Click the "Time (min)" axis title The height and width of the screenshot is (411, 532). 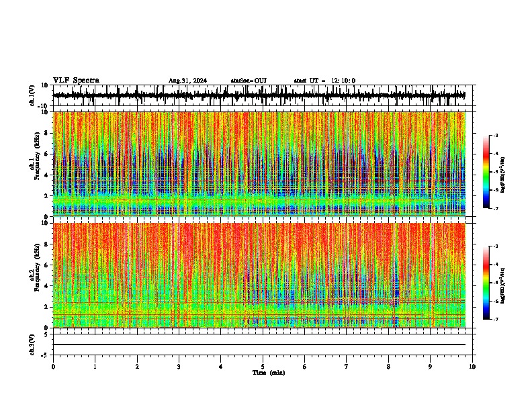269,373
